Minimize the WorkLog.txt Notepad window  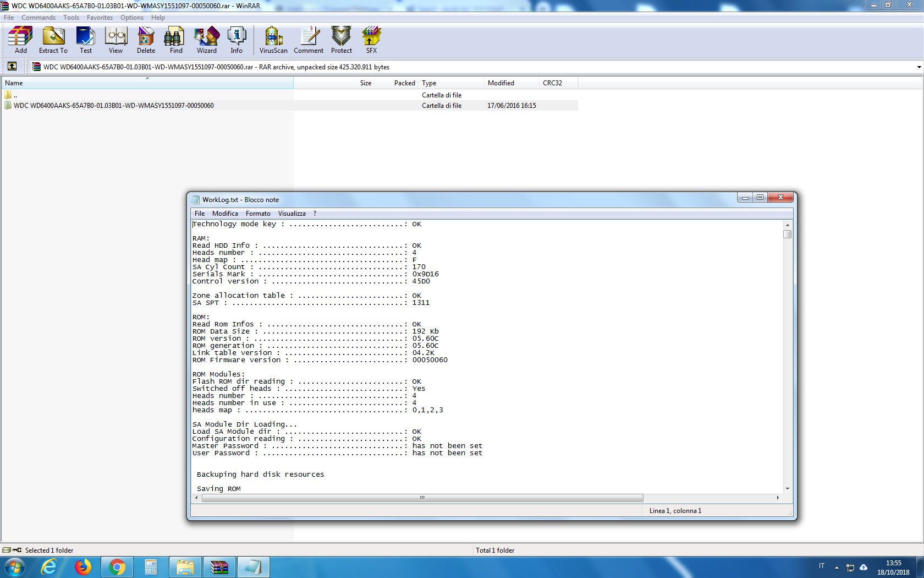745,198
